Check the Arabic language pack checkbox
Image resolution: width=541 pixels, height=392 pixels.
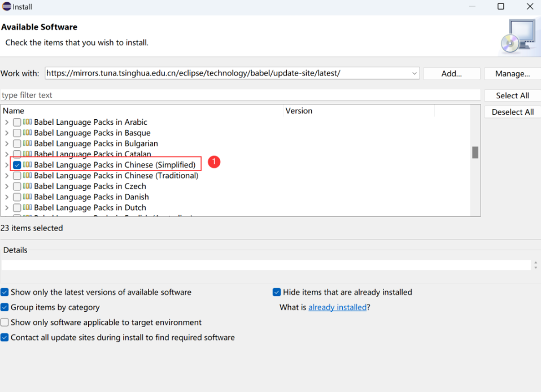[x=17, y=122]
